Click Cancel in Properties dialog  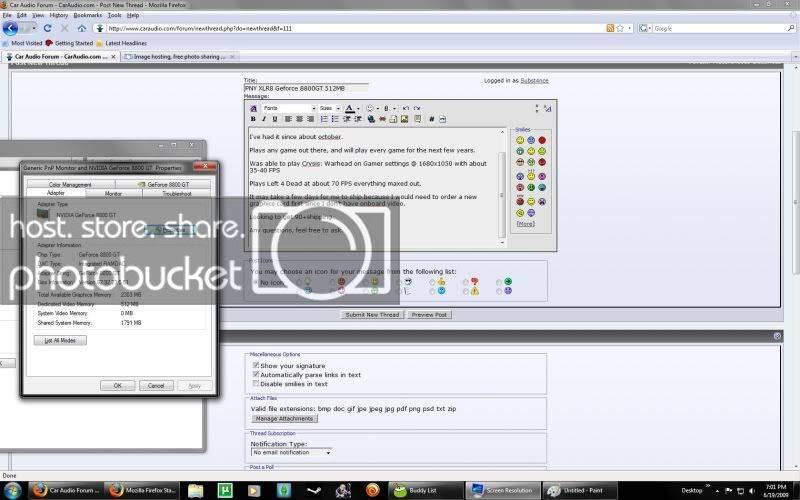156,386
